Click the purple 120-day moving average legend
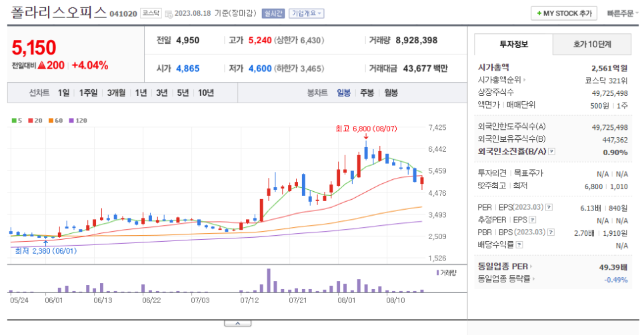 tap(78, 121)
